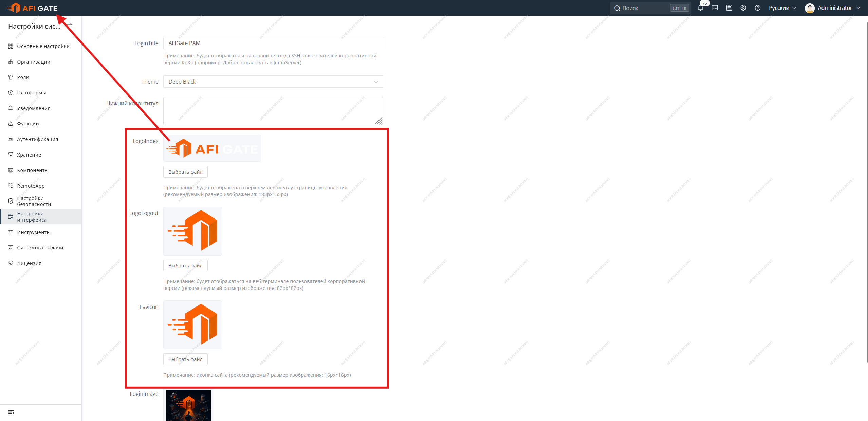Click the Поиск search field
The width and height of the screenshot is (868, 421).
650,8
